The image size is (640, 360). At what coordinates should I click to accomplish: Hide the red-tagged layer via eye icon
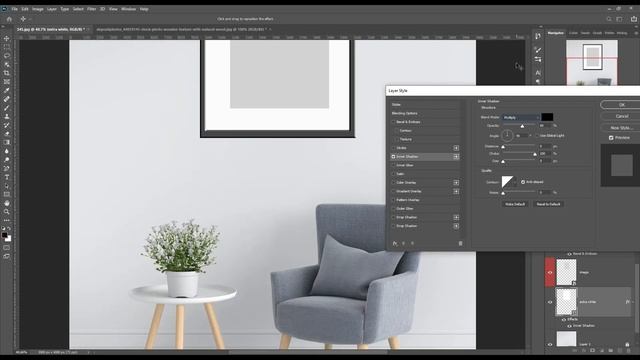click(550, 272)
